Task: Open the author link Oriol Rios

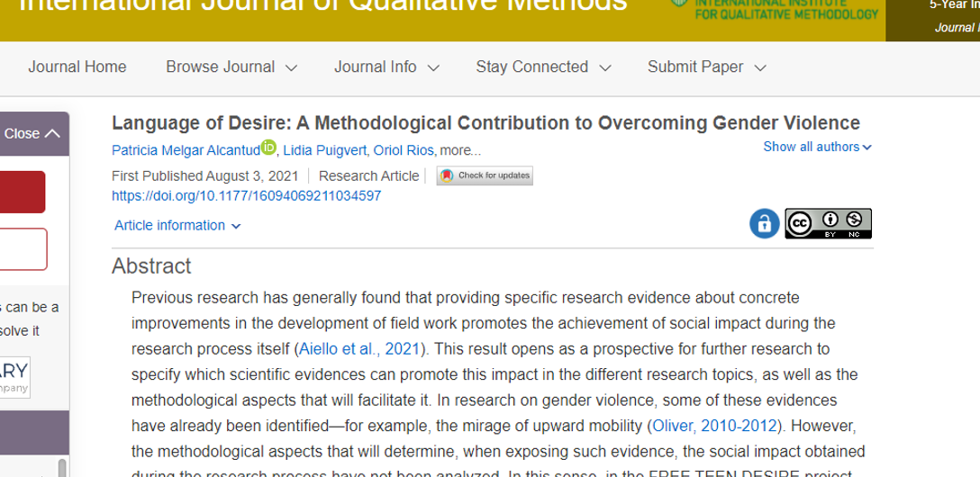Action: click(x=404, y=150)
